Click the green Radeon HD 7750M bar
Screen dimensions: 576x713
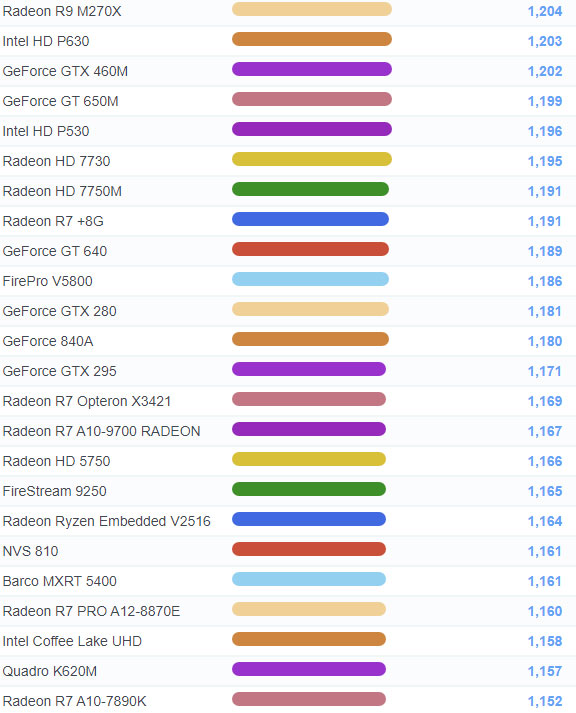point(311,189)
